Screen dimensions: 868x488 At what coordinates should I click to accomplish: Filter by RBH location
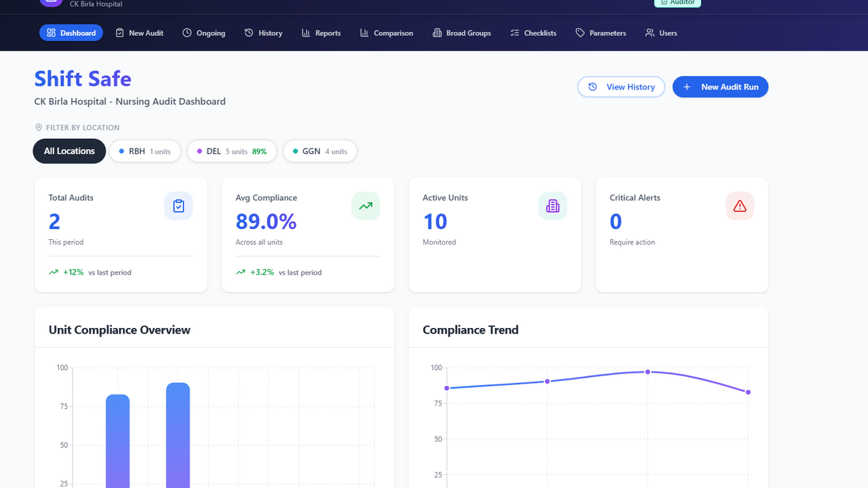[144, 151]
